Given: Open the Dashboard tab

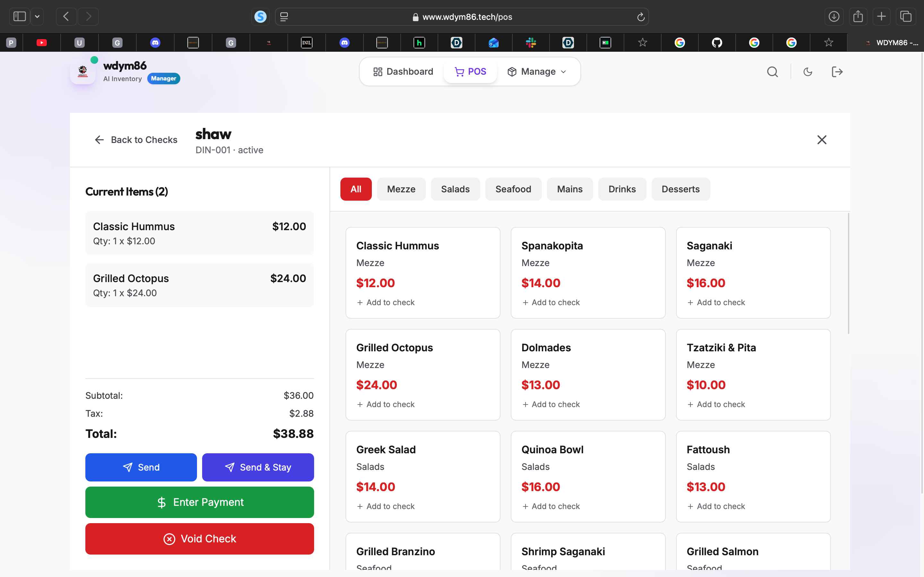Looking at the screenshot, I should click(x=403, y=72).
